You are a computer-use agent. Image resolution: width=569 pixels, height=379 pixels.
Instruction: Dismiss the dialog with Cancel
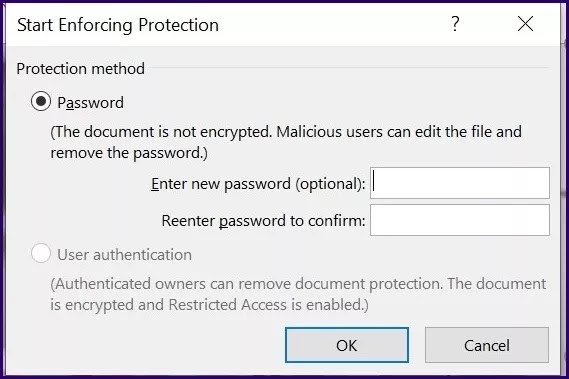coord(487,345)
